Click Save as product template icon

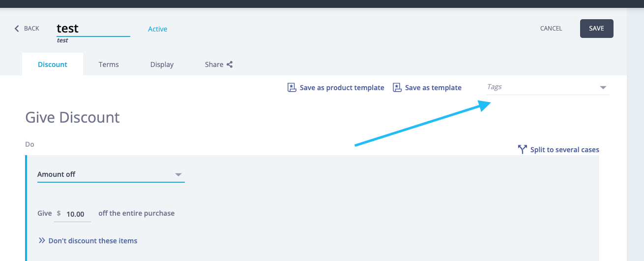click(x=292, y=88)
